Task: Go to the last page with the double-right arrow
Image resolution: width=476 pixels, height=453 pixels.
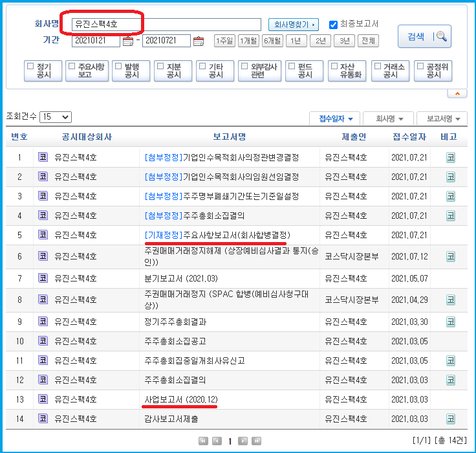Action: [256, 441]
